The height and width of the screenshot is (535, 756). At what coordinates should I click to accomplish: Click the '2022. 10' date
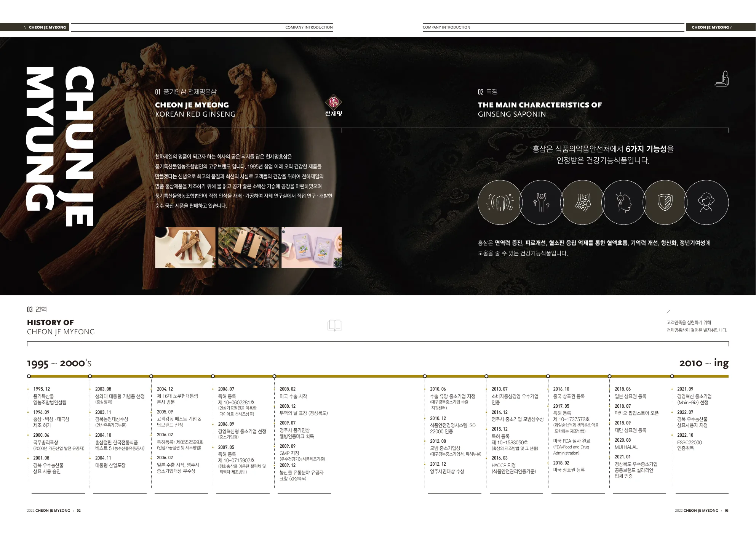[x=685, y=435]
